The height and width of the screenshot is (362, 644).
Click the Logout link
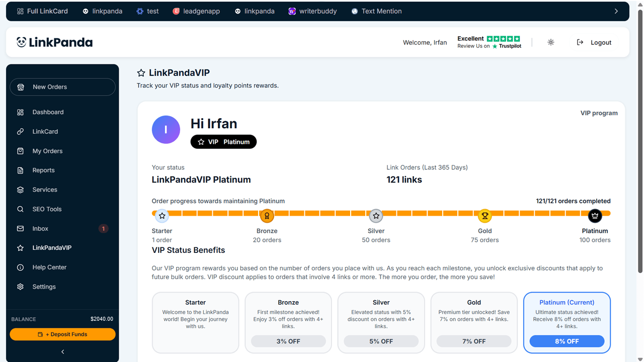594,42
